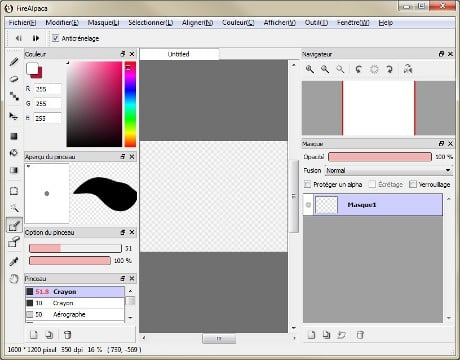Select the Dot tool
The height and width of the screenshot is (360, 460).
14,96
